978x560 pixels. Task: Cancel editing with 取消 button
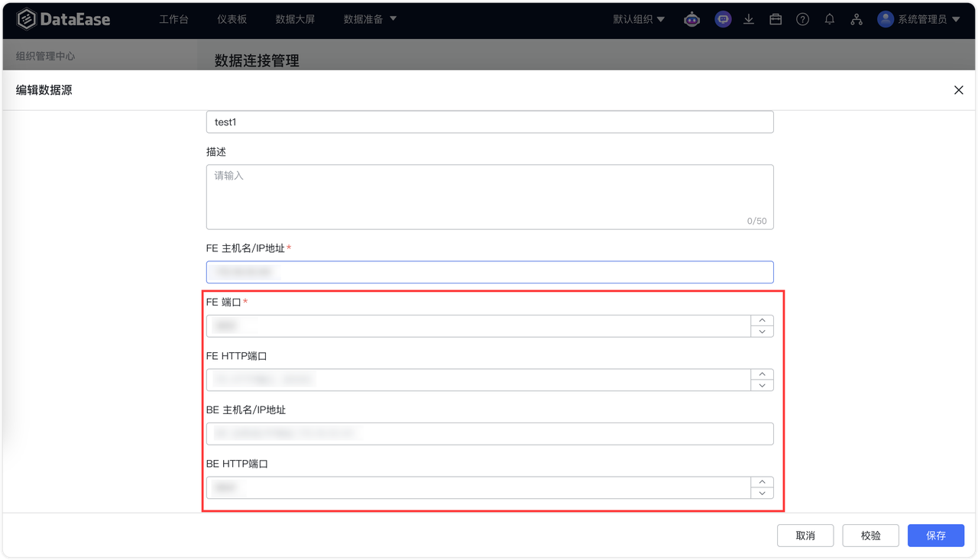click(x=805, y=535)
